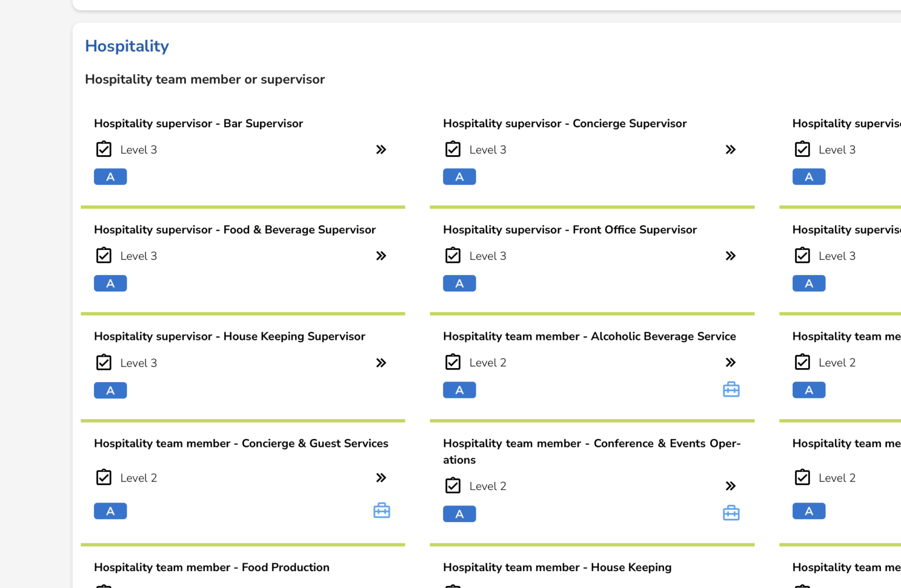
Task: Open Hospitality team member - Food Production
Action: (212, 567)
